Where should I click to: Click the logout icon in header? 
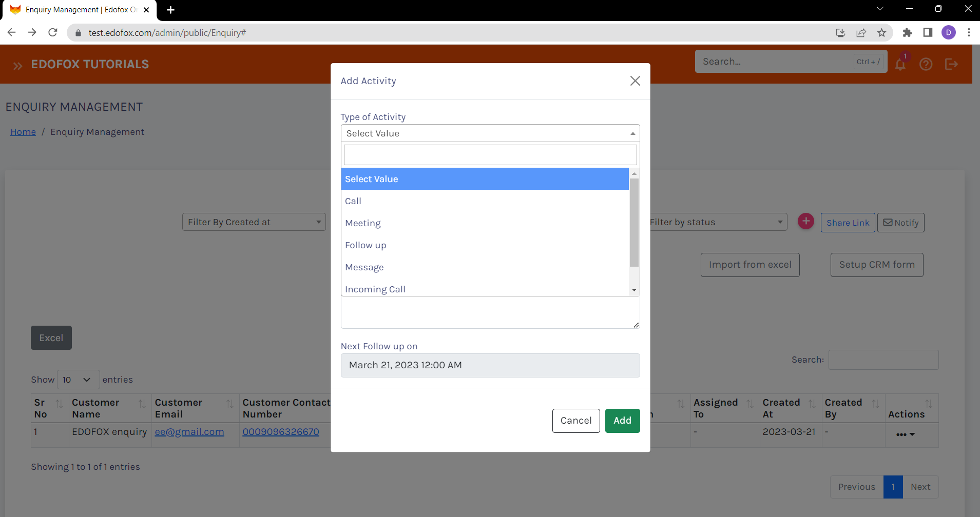click(951, 65)
